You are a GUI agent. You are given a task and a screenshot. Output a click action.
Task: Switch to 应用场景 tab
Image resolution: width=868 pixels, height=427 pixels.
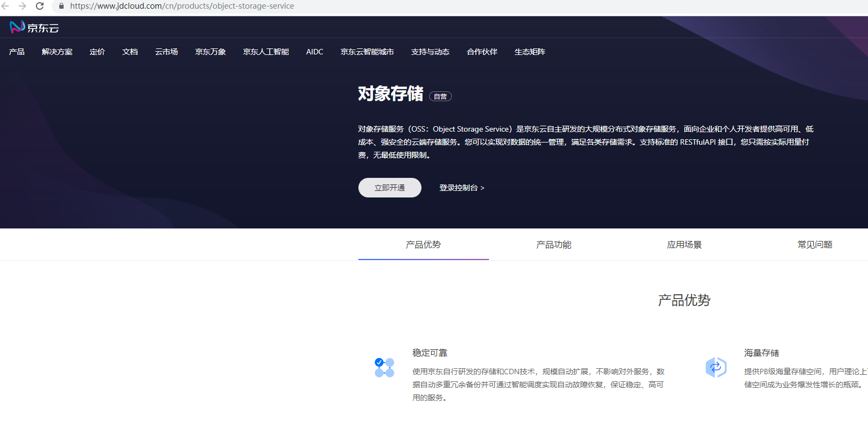click(684, 245)
